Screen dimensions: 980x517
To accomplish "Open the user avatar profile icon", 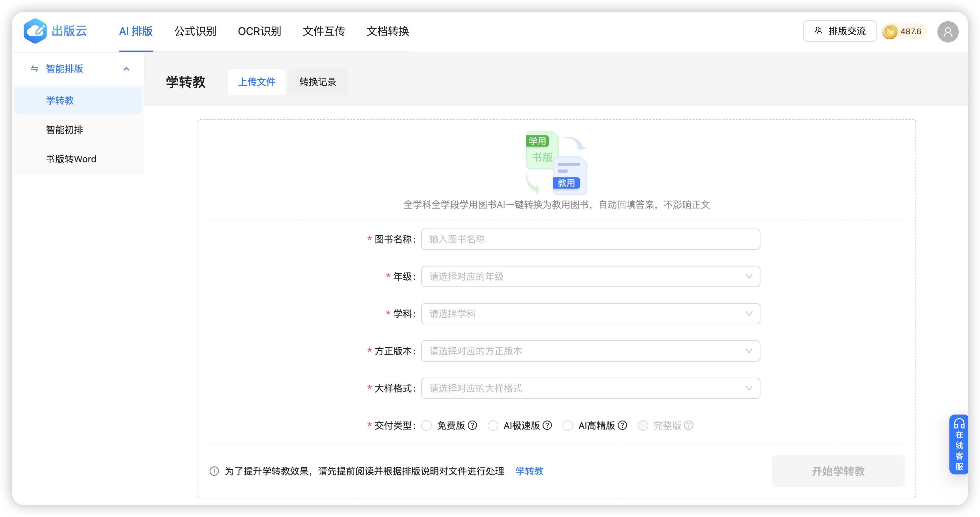I will pyautogui.click(x=948, y=32).
